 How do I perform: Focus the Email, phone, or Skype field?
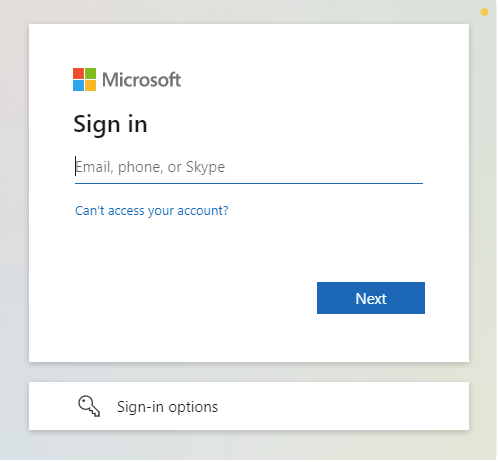[249, 167]
